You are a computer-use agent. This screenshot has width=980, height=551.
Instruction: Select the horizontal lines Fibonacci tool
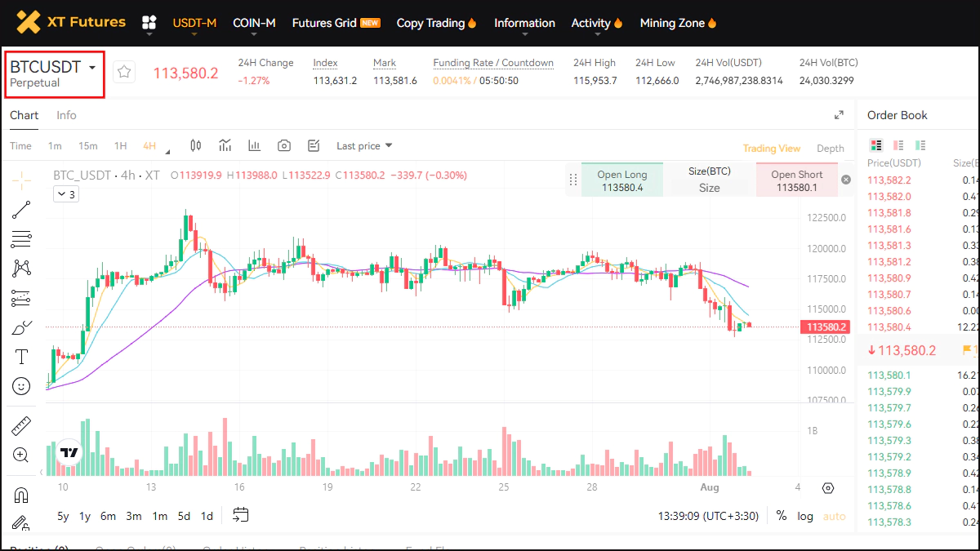point(21,239)
